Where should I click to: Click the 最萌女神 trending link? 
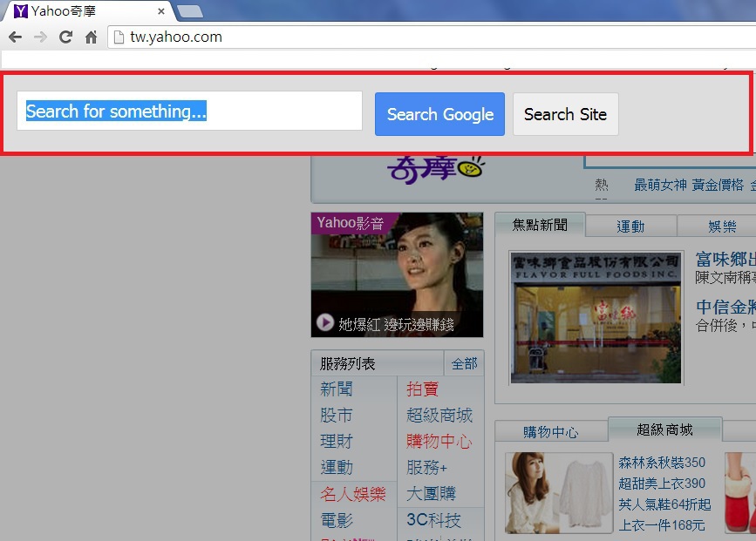tap(660, 185)
